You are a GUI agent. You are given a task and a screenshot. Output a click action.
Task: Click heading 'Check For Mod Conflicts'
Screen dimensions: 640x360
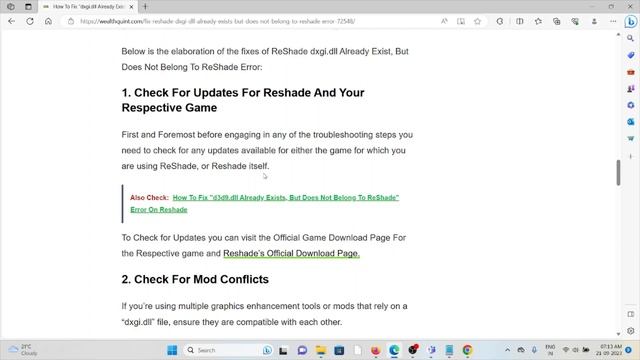click(x=195, y=279)
